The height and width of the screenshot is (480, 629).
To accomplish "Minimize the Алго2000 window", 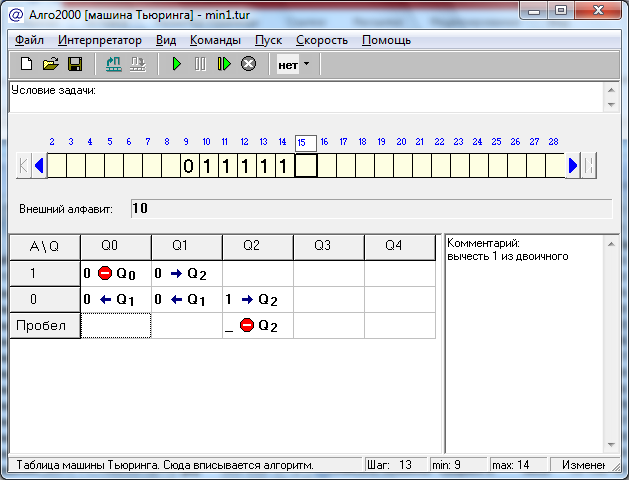I will (x=534, y=10).
